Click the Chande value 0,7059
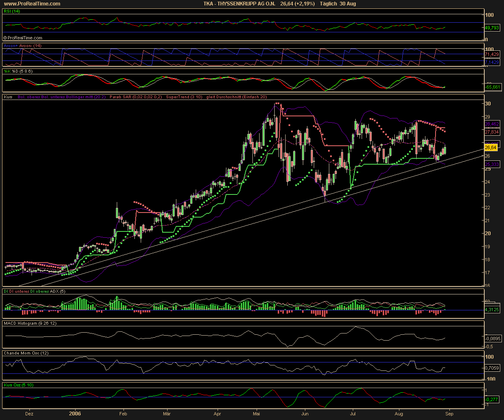The image size is (504, 420). [492, 368]
